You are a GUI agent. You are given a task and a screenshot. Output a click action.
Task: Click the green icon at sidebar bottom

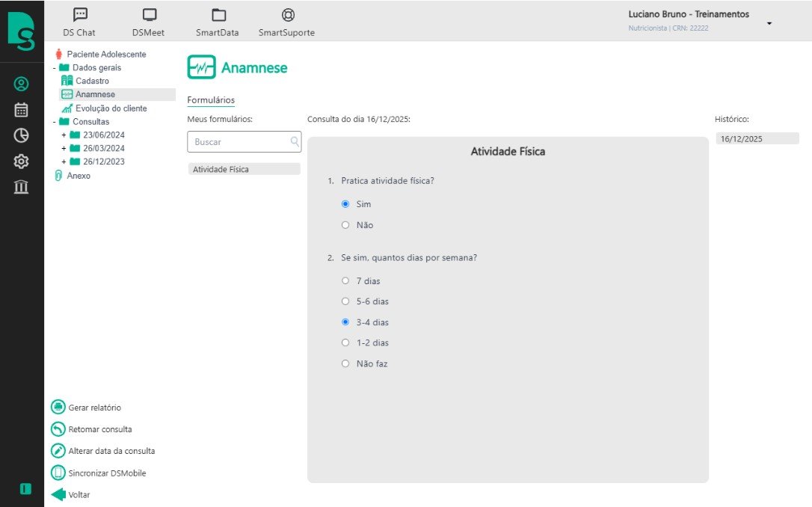point(25,488)
